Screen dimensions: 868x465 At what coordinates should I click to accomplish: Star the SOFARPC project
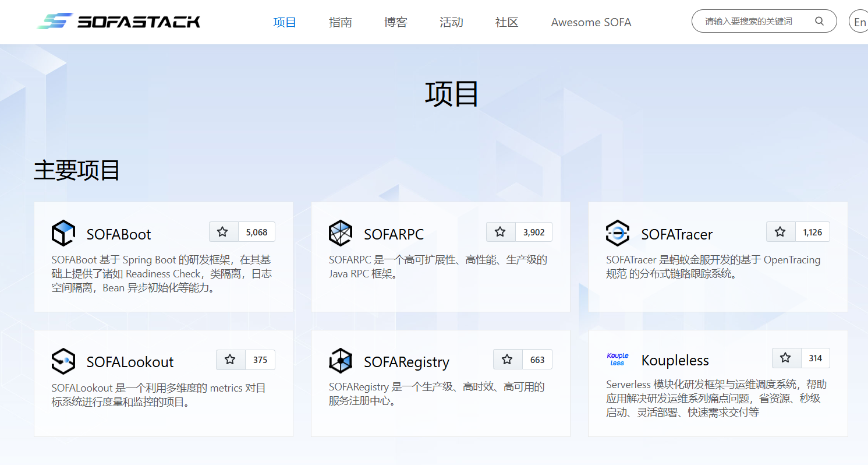point(501,232)
